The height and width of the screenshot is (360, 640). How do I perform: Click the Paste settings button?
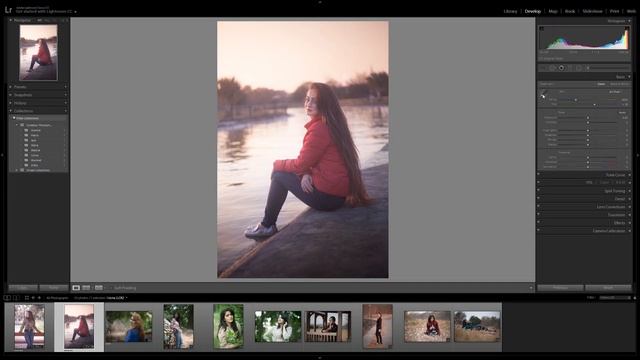pos(54,288)
